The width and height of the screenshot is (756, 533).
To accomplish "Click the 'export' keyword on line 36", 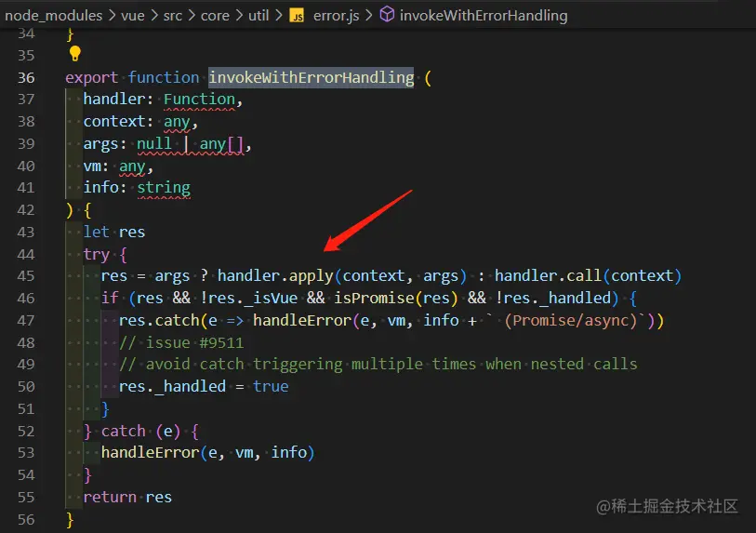I will 92,77.
